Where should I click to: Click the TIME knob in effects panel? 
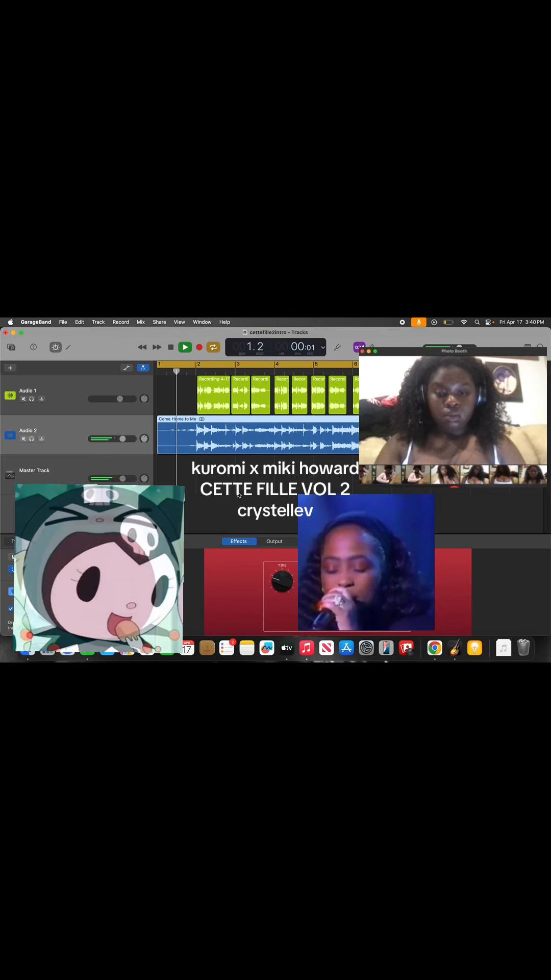pos(282,581)
